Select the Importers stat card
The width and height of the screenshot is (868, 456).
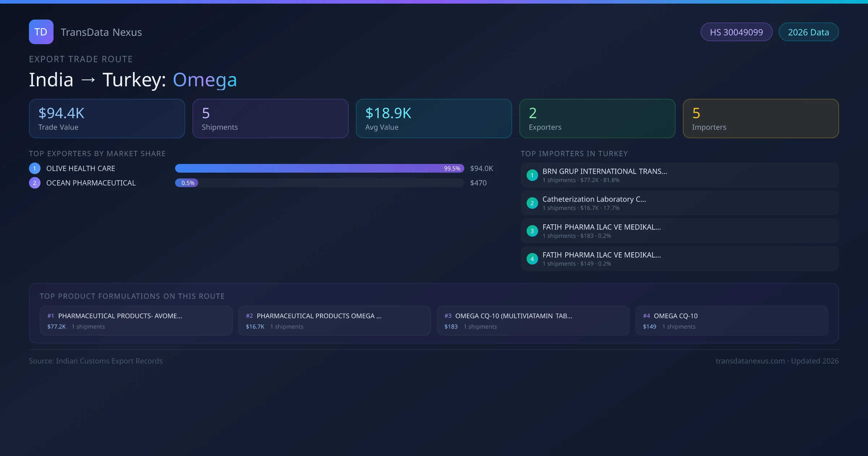coord(761,119)
